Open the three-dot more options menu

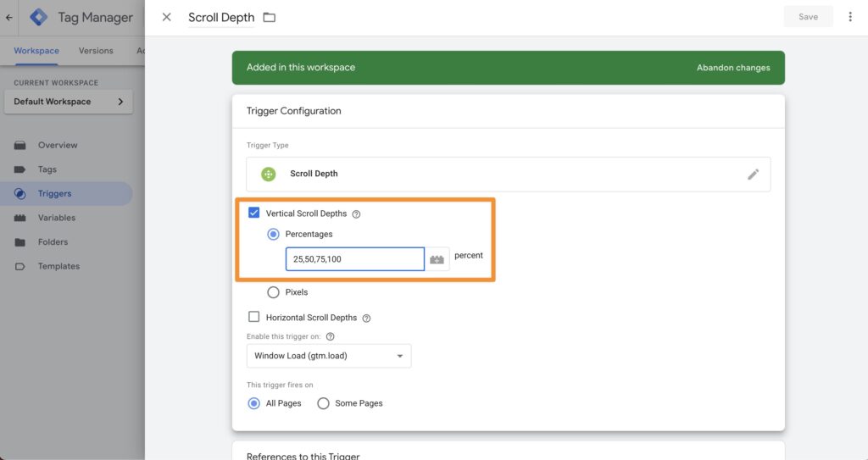pyautogui.click(x=850, y=17)
